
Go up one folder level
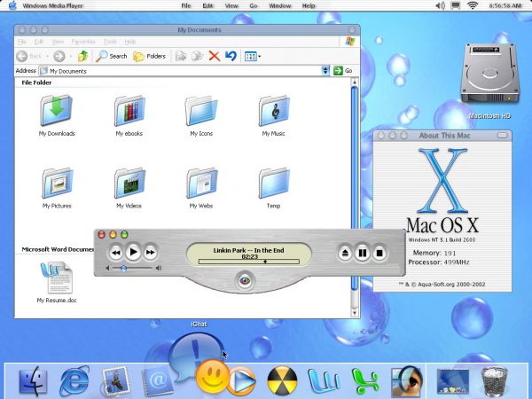coord(82,56)
